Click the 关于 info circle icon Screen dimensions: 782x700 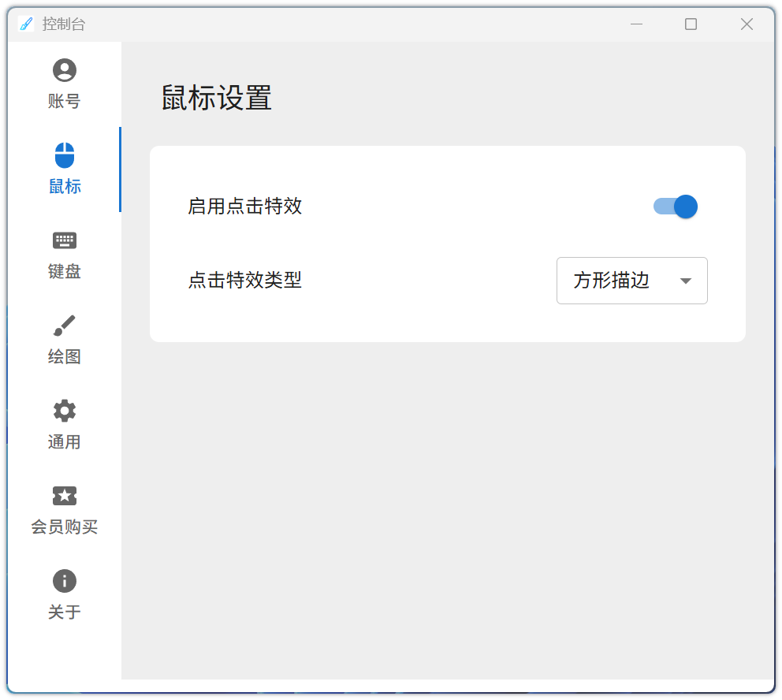point(65,581)
